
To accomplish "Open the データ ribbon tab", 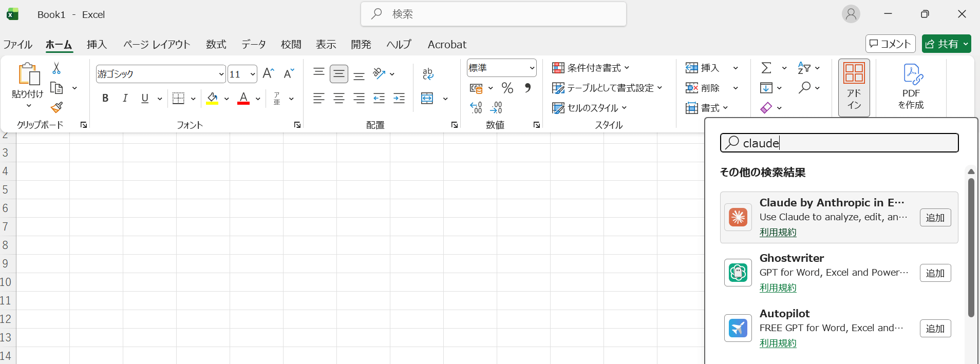I will [x=254, y=45].
